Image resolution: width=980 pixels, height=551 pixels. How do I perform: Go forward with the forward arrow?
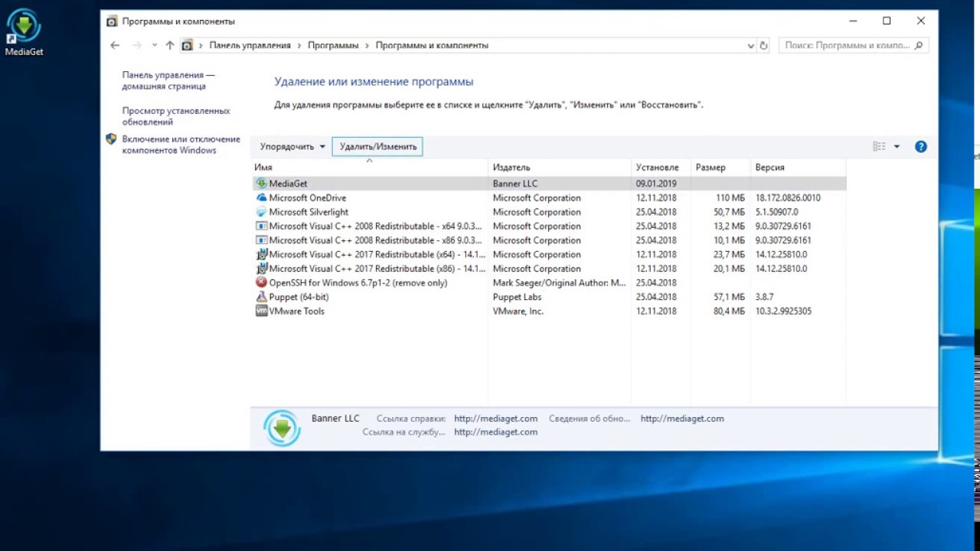pos(137,45)
